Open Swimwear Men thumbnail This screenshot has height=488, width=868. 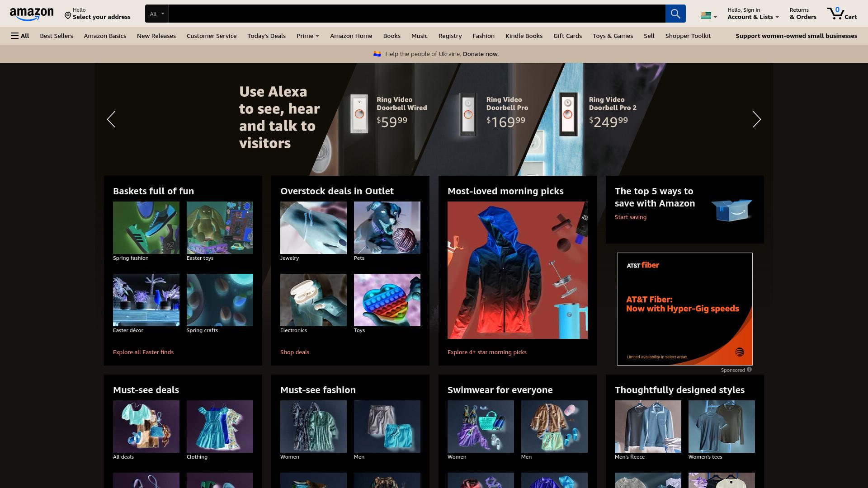click(x=554, y=427)
